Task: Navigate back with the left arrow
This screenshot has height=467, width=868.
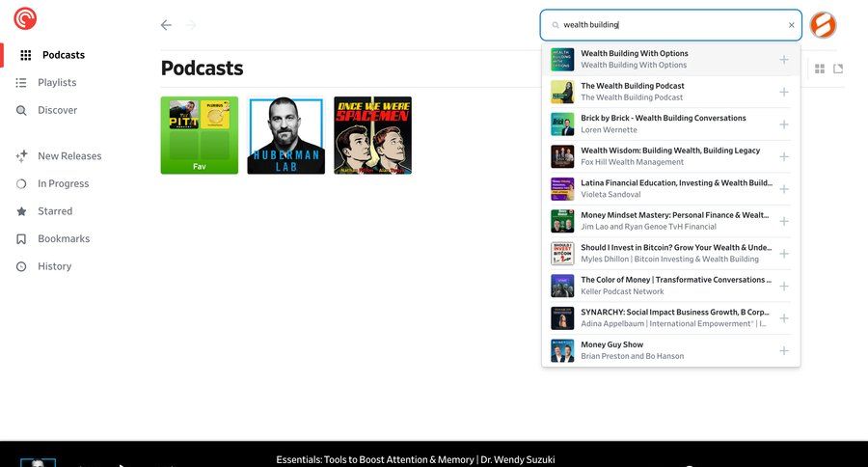Action: 166,25
